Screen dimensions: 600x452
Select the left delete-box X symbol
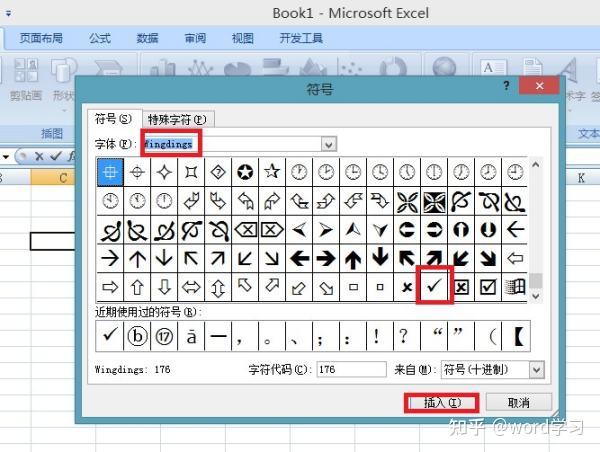pyautogui.click(x=245, y=230)
